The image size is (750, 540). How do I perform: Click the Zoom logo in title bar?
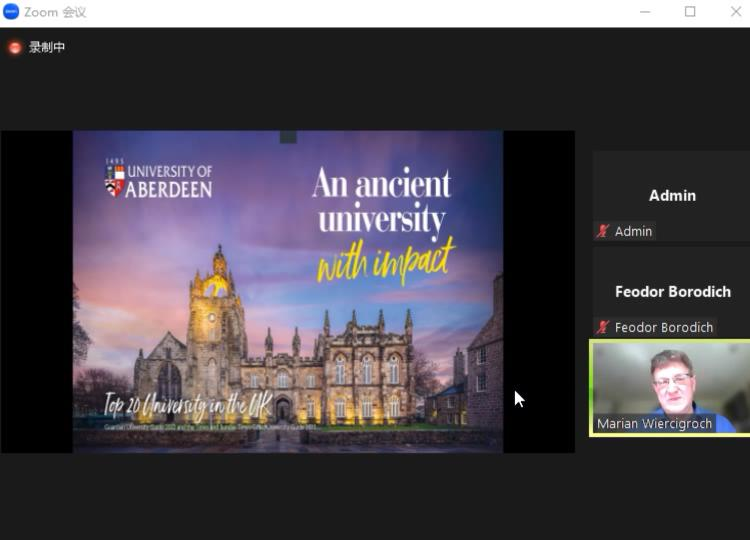(12, 12)
